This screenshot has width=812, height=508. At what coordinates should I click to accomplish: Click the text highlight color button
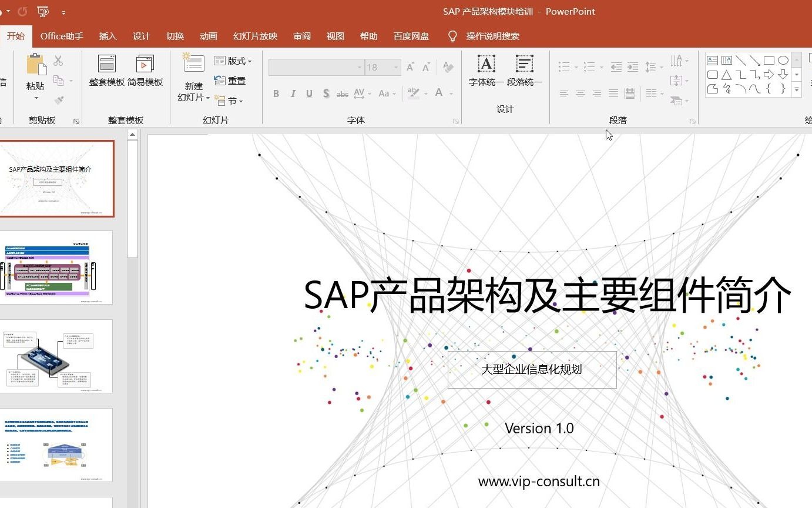(x=414, y=93)
